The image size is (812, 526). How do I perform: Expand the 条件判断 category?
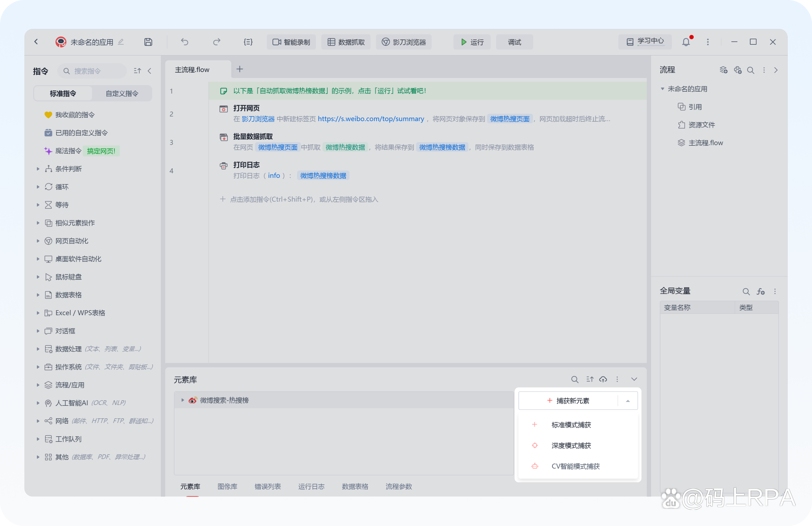[38, 169]
